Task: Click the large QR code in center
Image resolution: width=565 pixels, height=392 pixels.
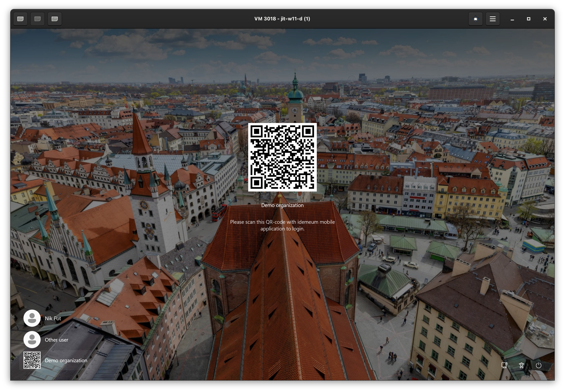Action: coord(282,157)
